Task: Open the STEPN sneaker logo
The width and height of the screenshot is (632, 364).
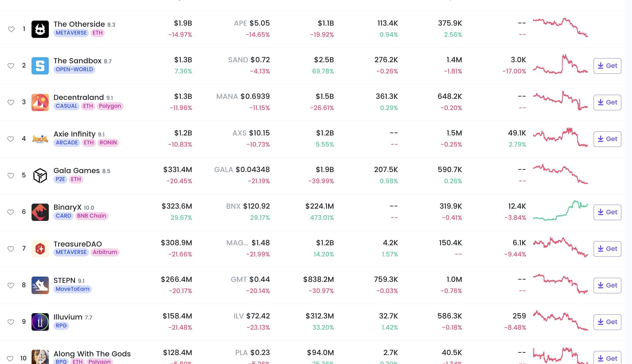Action: coord(40,285)
